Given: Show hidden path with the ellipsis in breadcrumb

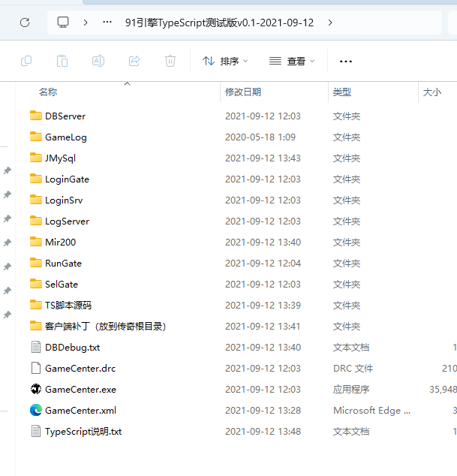Looking at the screenshot, I should click(x=107, y=23).
